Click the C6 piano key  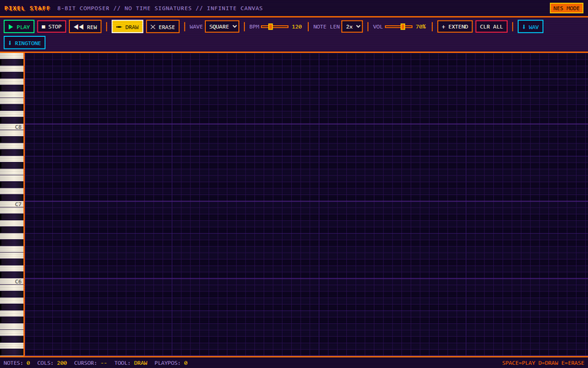pos(12,282)
